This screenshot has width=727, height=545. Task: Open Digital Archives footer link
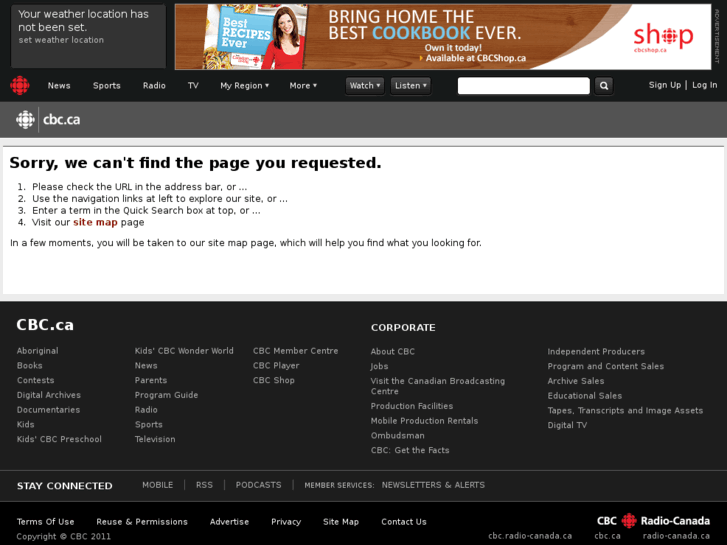tap(49, 395)
